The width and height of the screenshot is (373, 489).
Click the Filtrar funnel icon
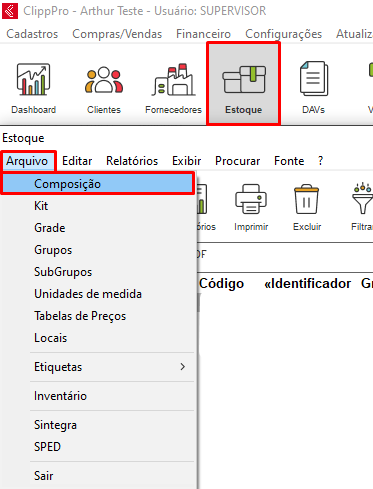click(362, 199)
